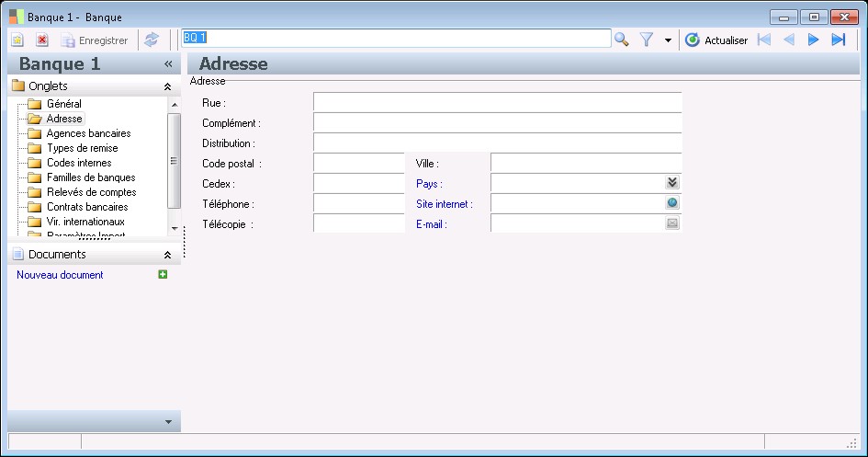Click the Enregistrer save button

tap(94, 40)
